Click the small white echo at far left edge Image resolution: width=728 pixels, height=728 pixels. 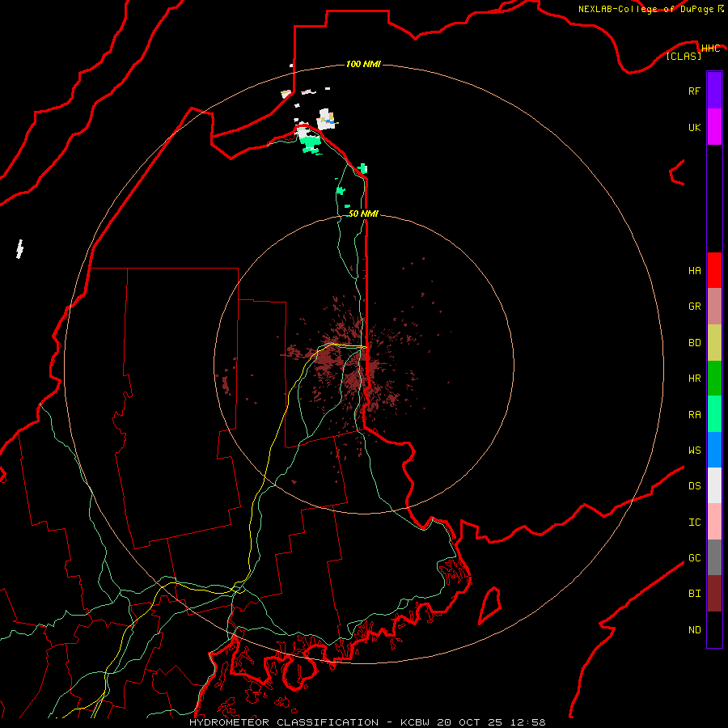click(19, 249)
